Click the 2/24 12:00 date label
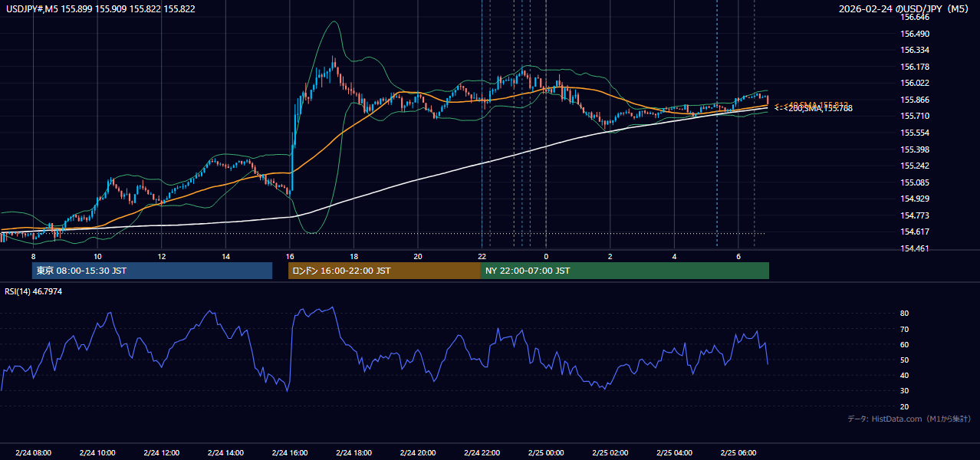980x460 pixels. click(x=161, y=453)
